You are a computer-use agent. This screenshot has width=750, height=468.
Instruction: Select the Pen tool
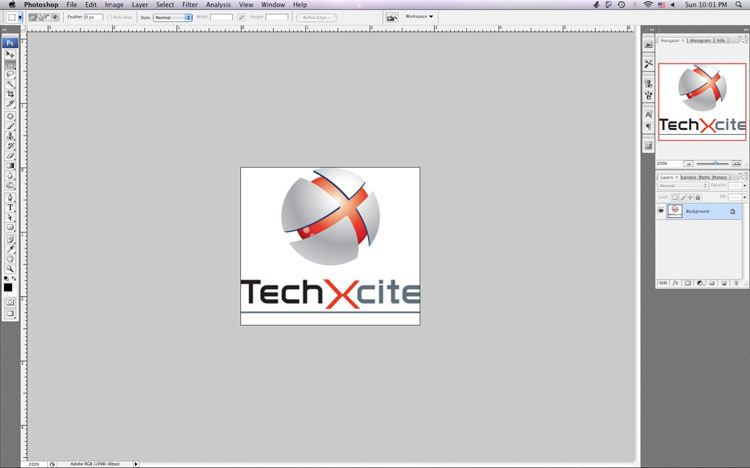[x=10, y=198]
